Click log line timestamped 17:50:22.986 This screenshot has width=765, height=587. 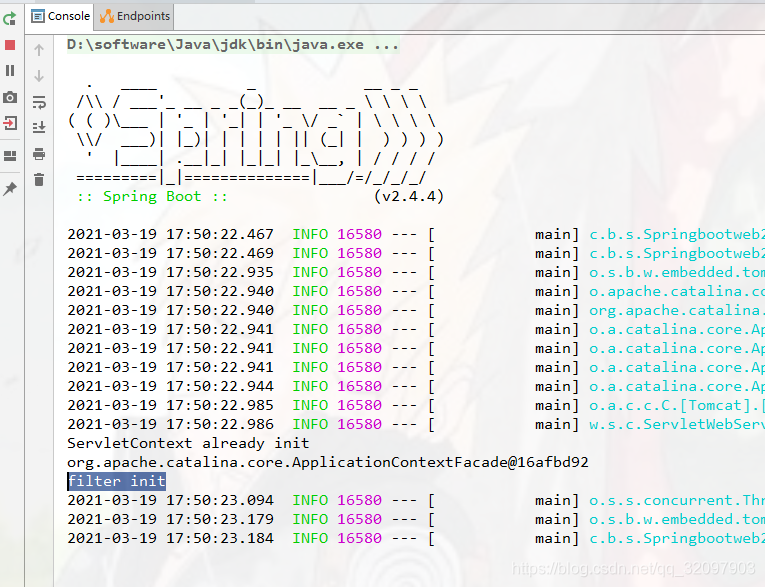point(416,425)
